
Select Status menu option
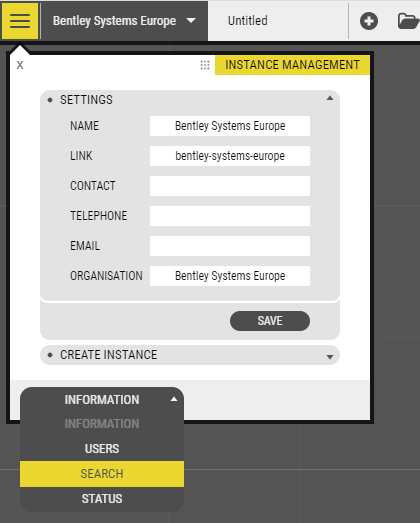tap(102, 499)
